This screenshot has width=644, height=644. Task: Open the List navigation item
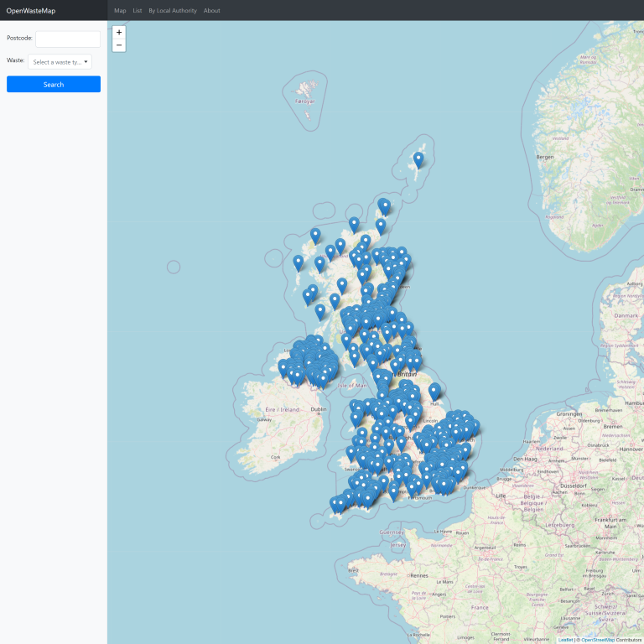(138, 11)
